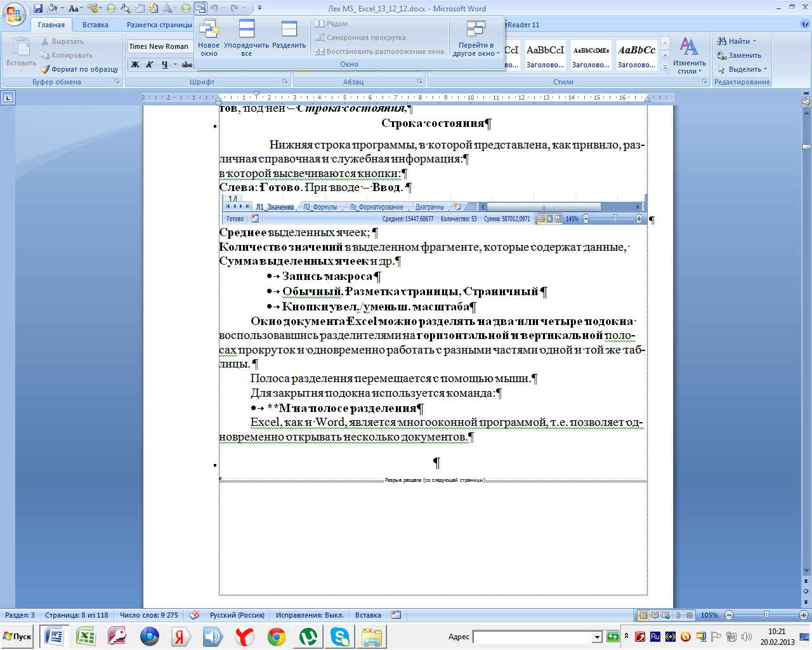Apply italic with the К button

[x=150, y=64]
